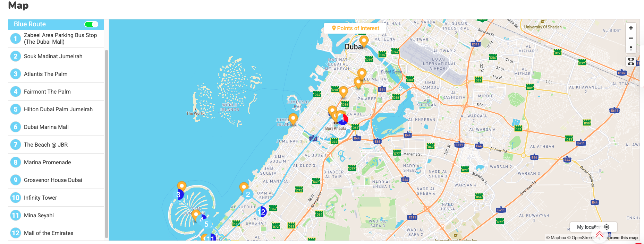The width and height of the screenshot is (644, 244).
Task: Click the route list scrollbar
Action: click(x=106, y=144)
